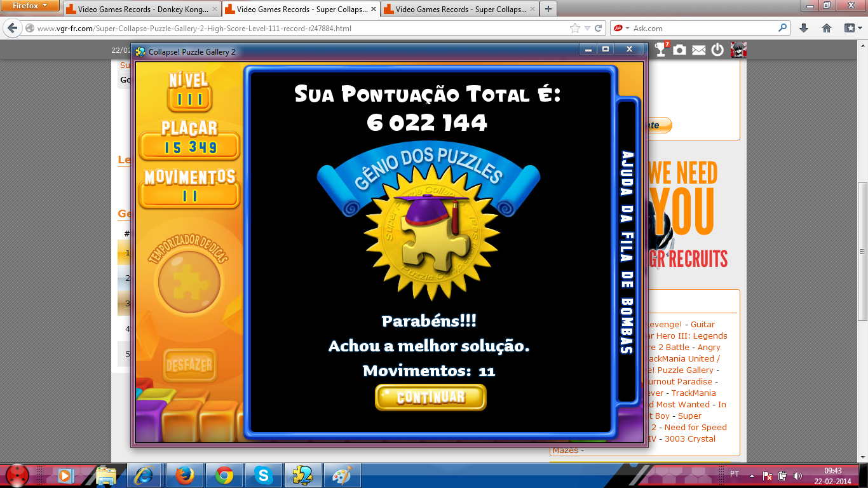Click the user avatar thumbnail

pos(738,50)
